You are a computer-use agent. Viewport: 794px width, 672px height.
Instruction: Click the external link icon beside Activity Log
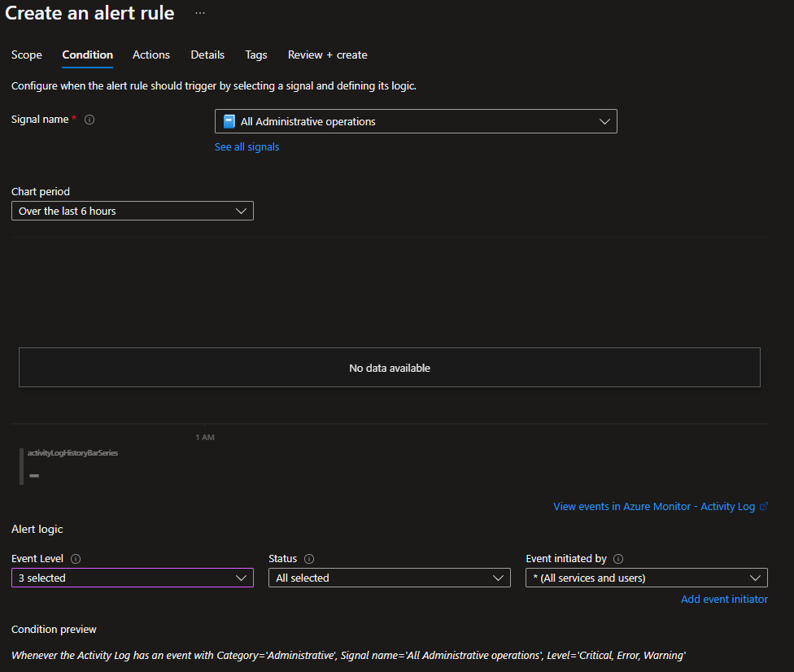[764, 506]
